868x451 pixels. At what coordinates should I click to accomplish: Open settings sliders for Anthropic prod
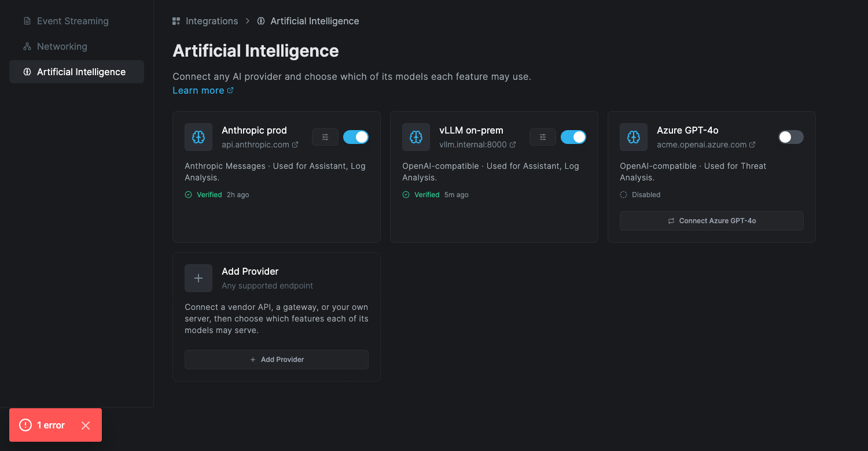tap(325, 137)
